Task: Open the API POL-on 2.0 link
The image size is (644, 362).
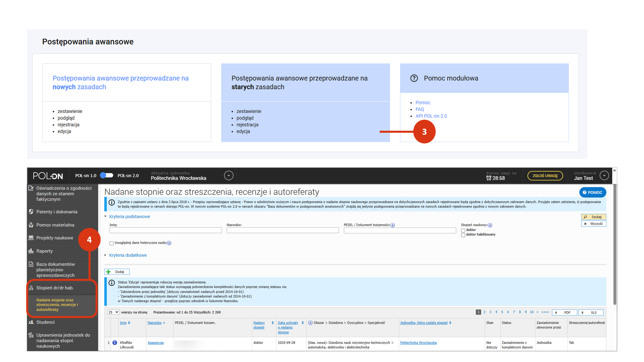Action: [431, 116]
